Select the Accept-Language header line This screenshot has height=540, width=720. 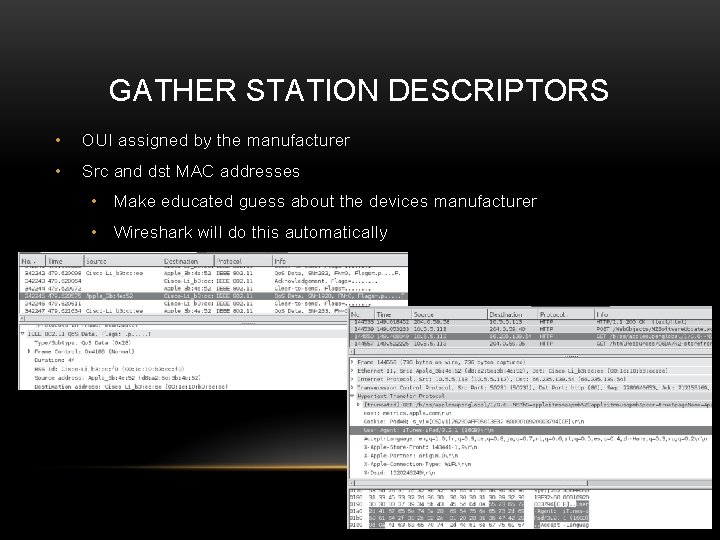pos(535,439)
